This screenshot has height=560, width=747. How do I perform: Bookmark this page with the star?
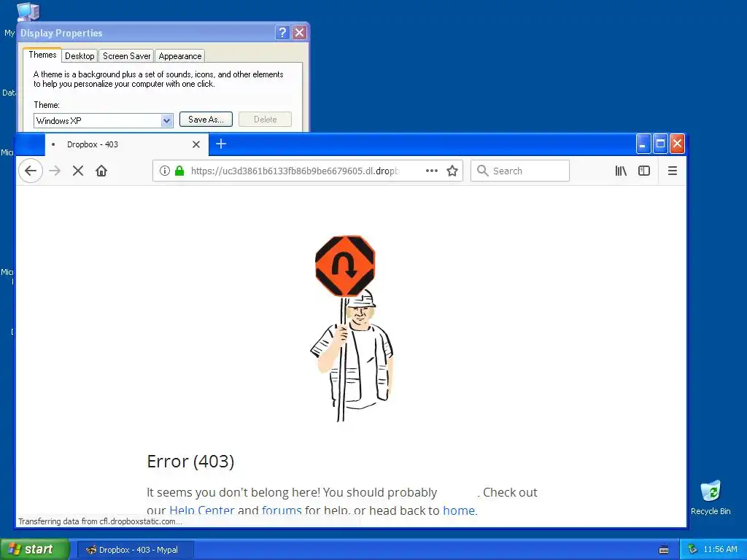pos(452,171)
